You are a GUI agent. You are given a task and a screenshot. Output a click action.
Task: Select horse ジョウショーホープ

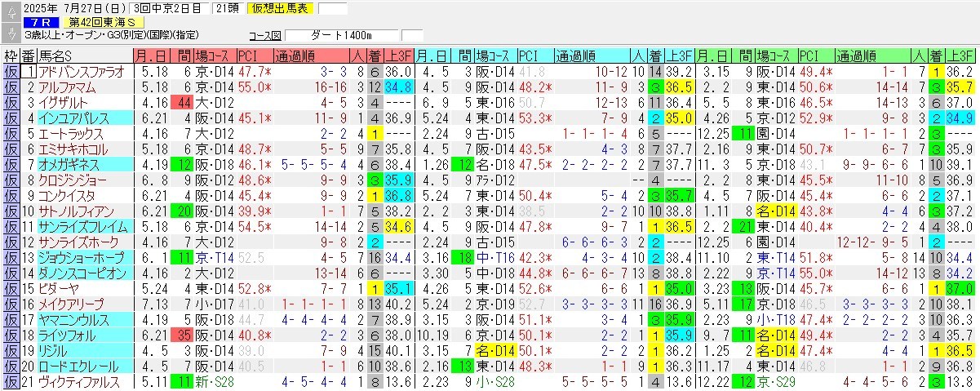tap(84, 258)
